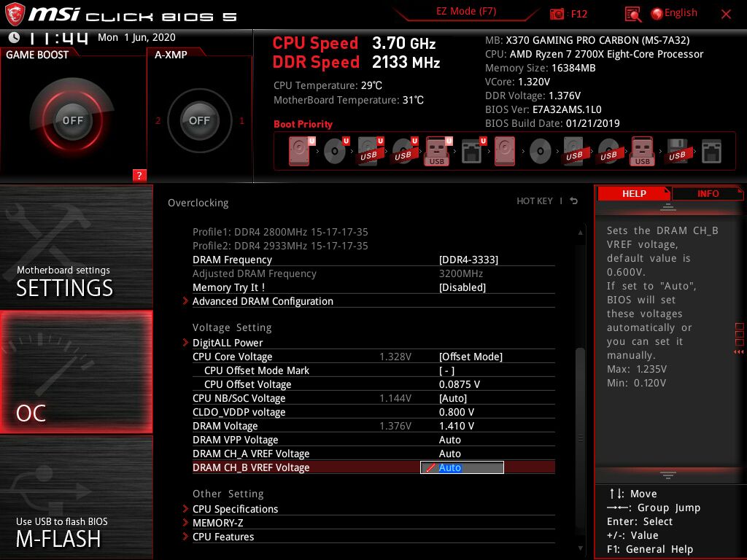Open the OC overclocking section

pos(76,372)
